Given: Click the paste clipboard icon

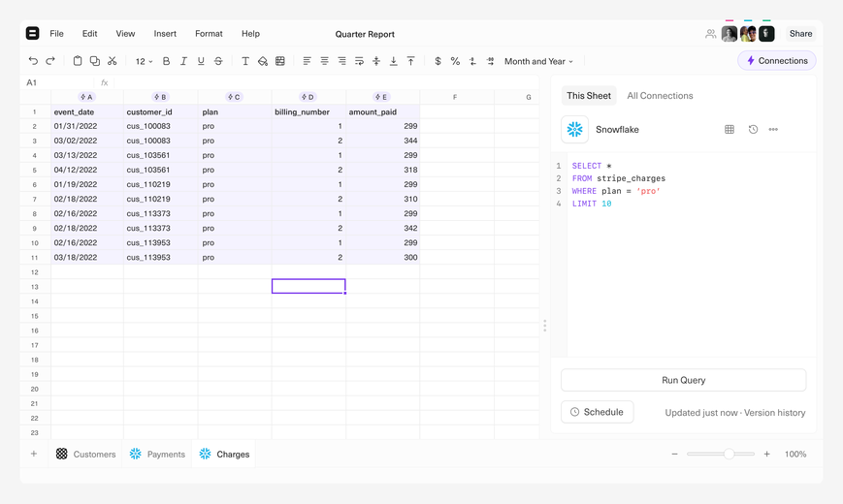Looking at the screenshot, I should pos(78,61).
